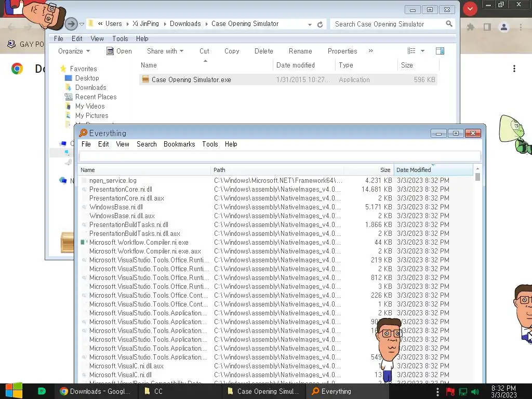Click the change view icon in Explorer's toolbar
The image size is (532, 399).
click(411, 51)
